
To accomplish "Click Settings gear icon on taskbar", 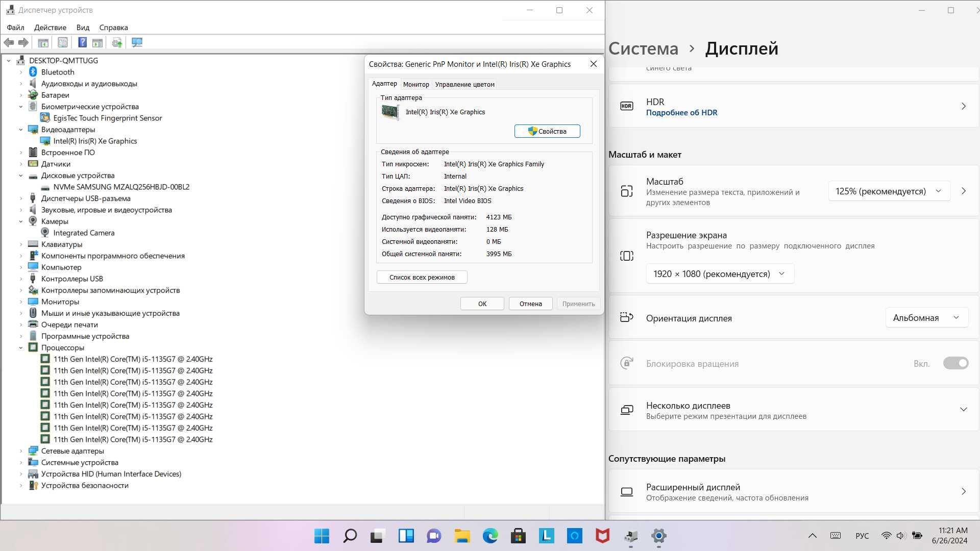I will click(x=659, y=536).
